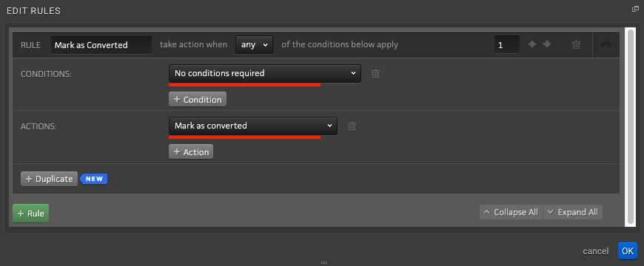The width and height of the screenshot is (644, 266).
Task: Delete the Mark as converted action
Action: point(352,126)
